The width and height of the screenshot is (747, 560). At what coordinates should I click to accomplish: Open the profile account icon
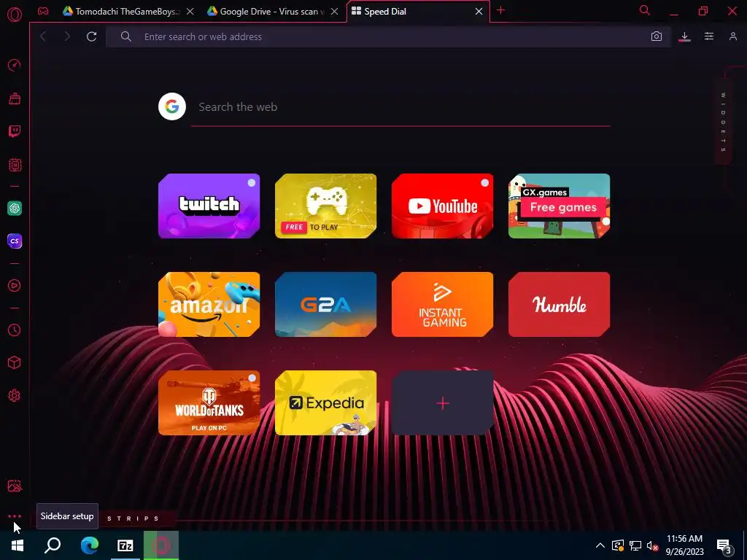click(732, 36)
